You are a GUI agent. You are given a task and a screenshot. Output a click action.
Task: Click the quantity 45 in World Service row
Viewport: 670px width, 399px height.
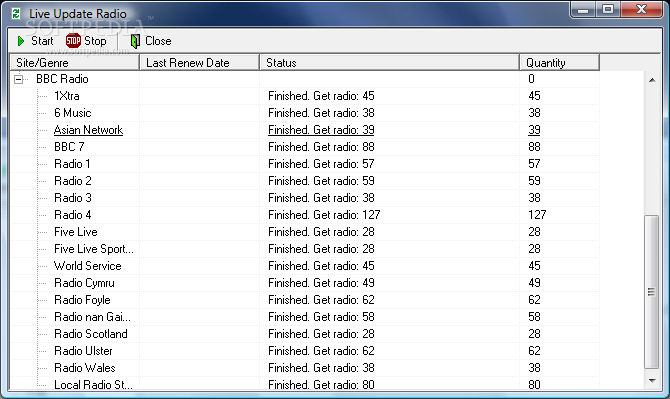(x=534, y=266)
